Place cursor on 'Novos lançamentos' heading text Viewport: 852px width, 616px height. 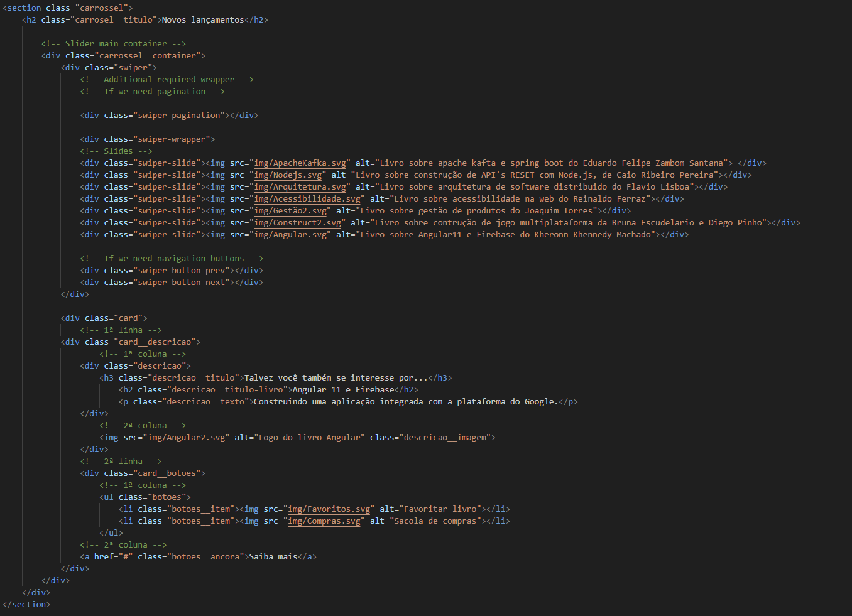coord(203,20)
